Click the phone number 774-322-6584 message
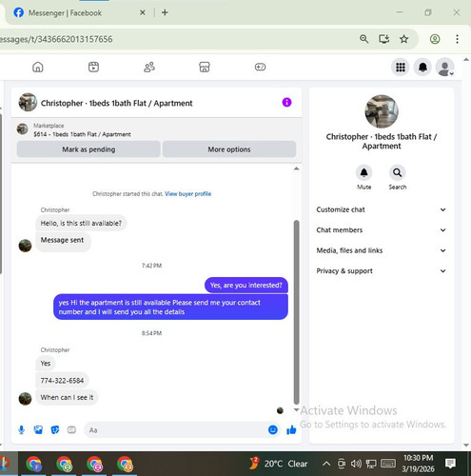The image size is (471, 476). pos(62,381)
